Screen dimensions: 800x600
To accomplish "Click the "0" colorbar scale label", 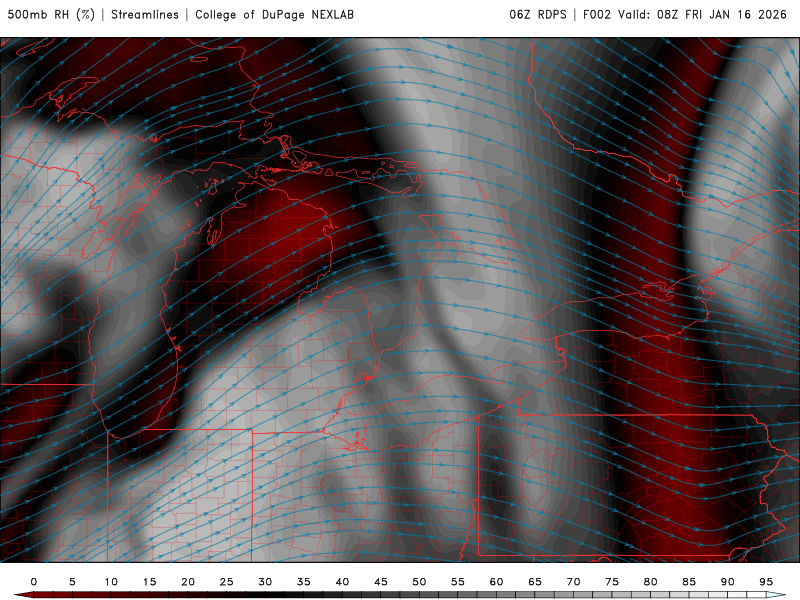I will pos(34,582).
